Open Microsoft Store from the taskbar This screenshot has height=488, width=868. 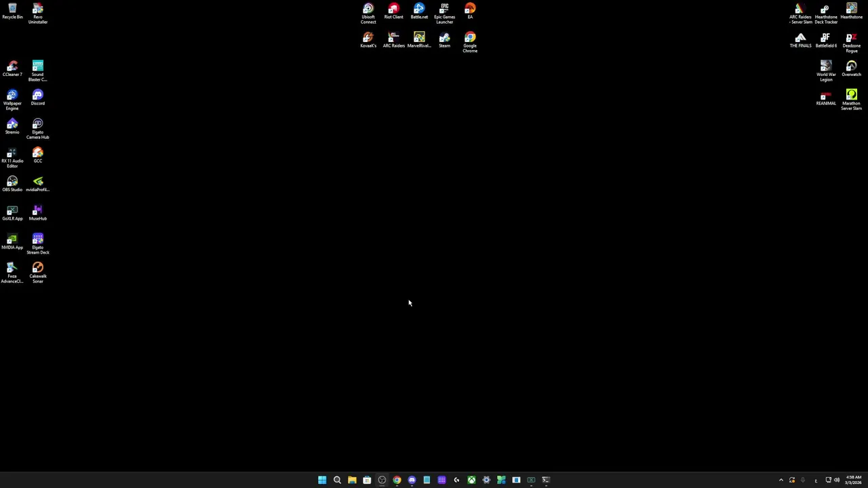click(367, 480)
